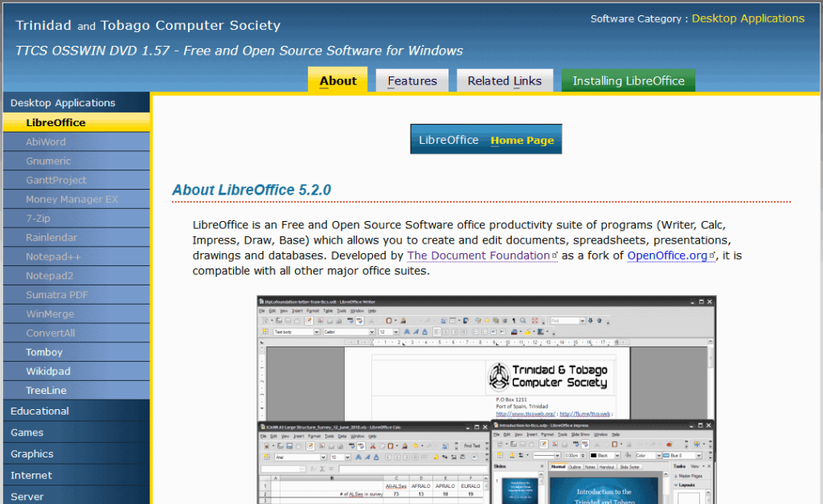Screen dimensions: 823x504
Task: Expand the Games category
Action: point(76,432)
